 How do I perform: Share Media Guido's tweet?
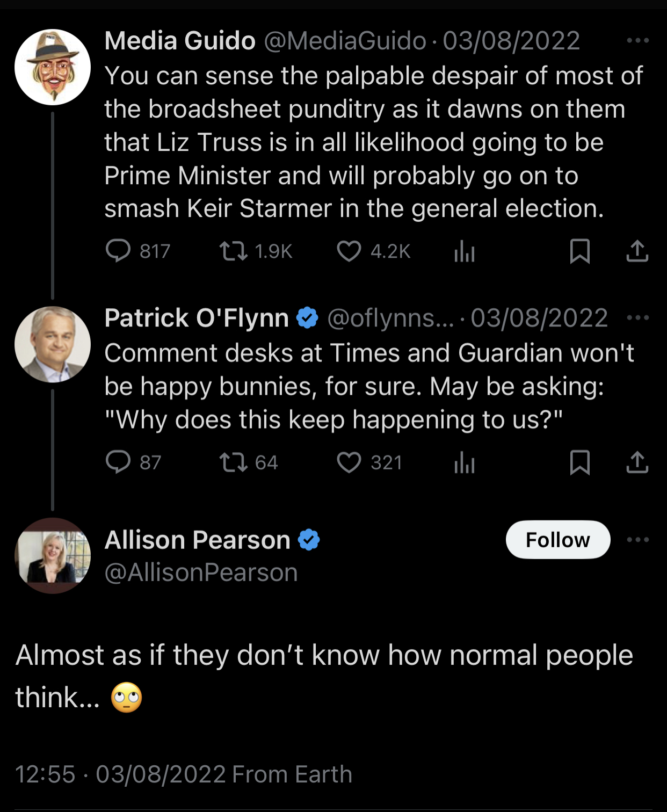(x=637, y=251)
